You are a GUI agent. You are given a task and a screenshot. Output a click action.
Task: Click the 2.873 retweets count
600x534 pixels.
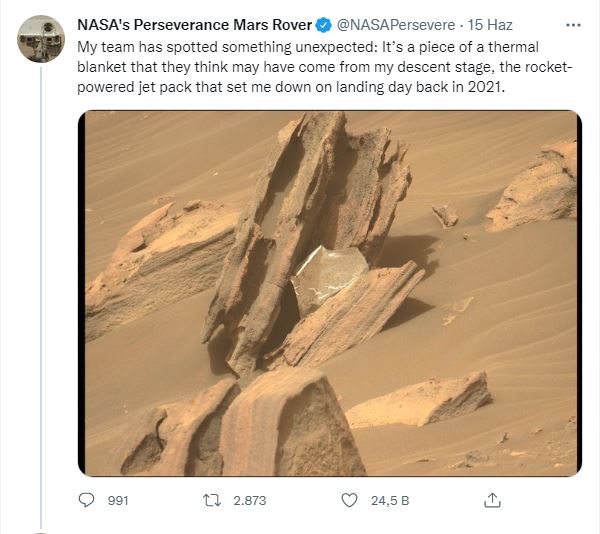pos(249,500)
